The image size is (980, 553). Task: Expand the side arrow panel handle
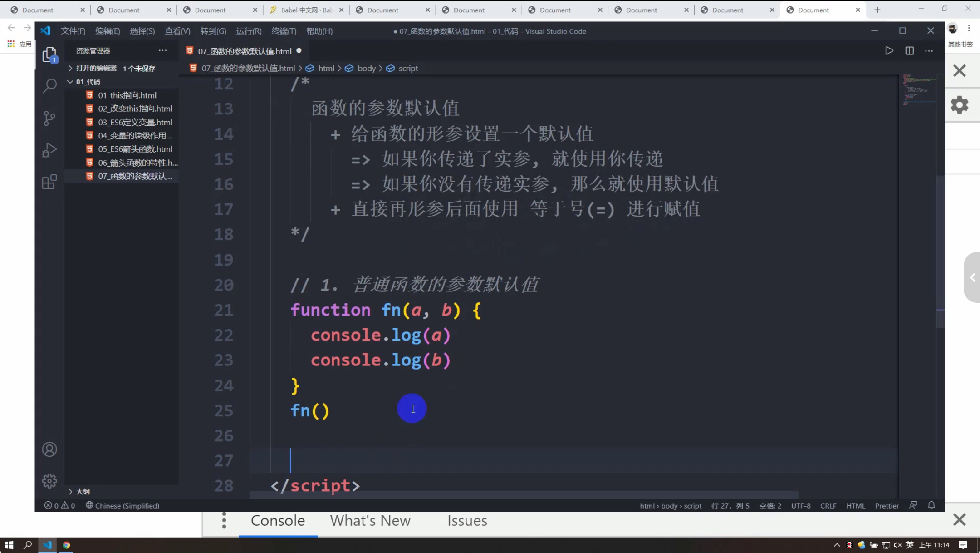(x=972, y=277)
